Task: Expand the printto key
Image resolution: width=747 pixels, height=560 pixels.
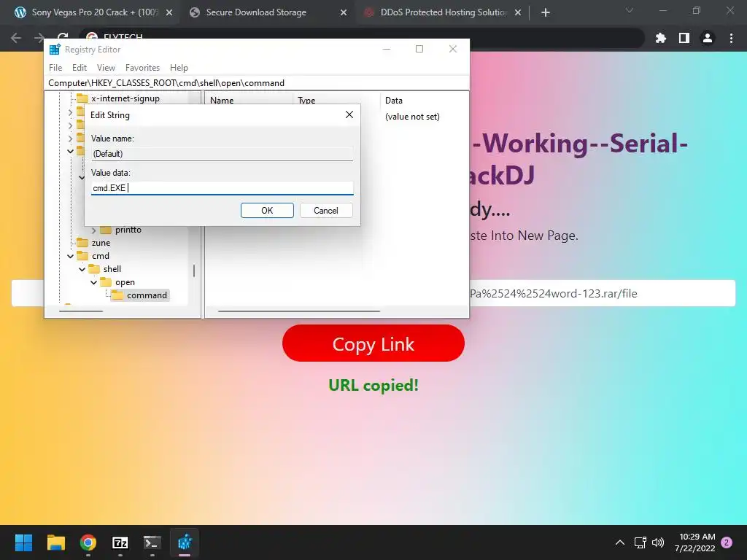Action: point(94,230)
